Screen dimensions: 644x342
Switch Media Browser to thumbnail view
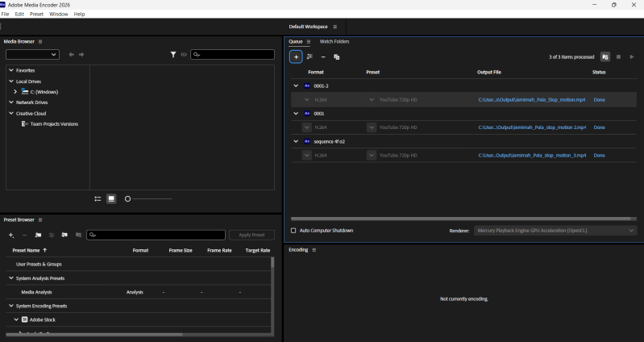(x=111, y=199)
